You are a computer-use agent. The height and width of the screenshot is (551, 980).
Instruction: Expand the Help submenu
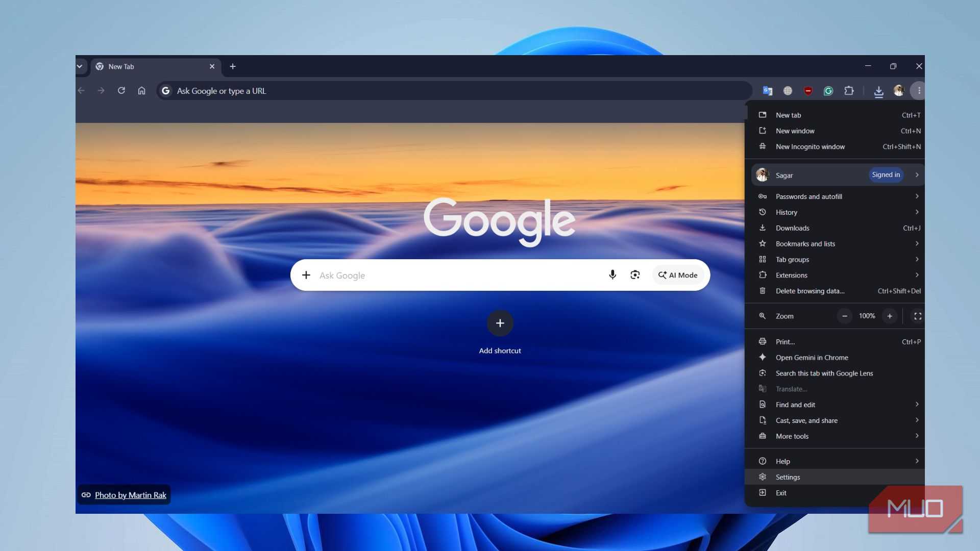(x=835, y=461)
